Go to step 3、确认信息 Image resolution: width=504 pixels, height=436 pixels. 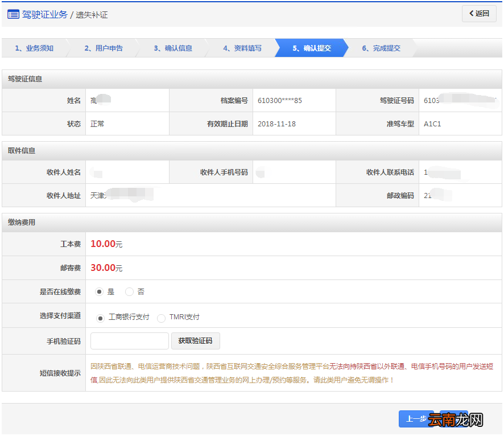(x=173, y=48)
